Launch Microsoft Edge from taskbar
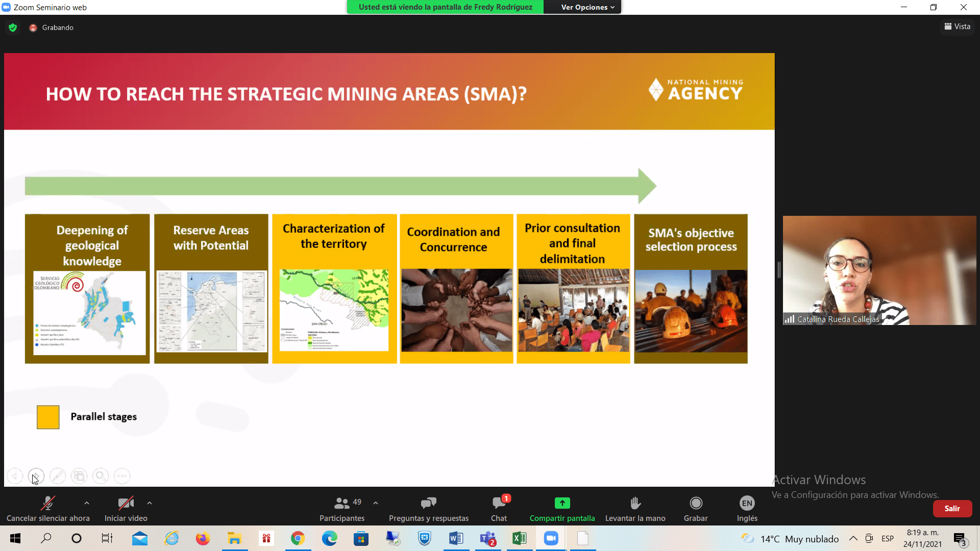 click(329, 538)
